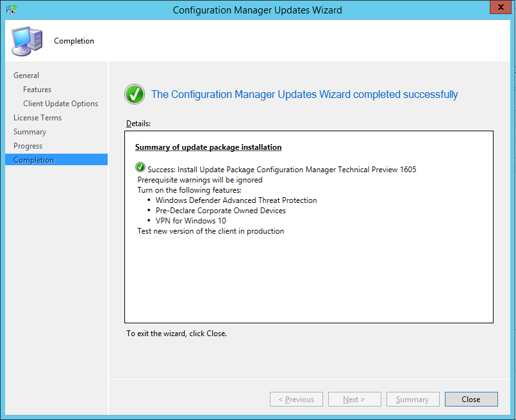The width and height of the screenshot is (516, 420).
Task: Click 'To exit the wizard, click Close.' text
Action: tap(177, 334)
